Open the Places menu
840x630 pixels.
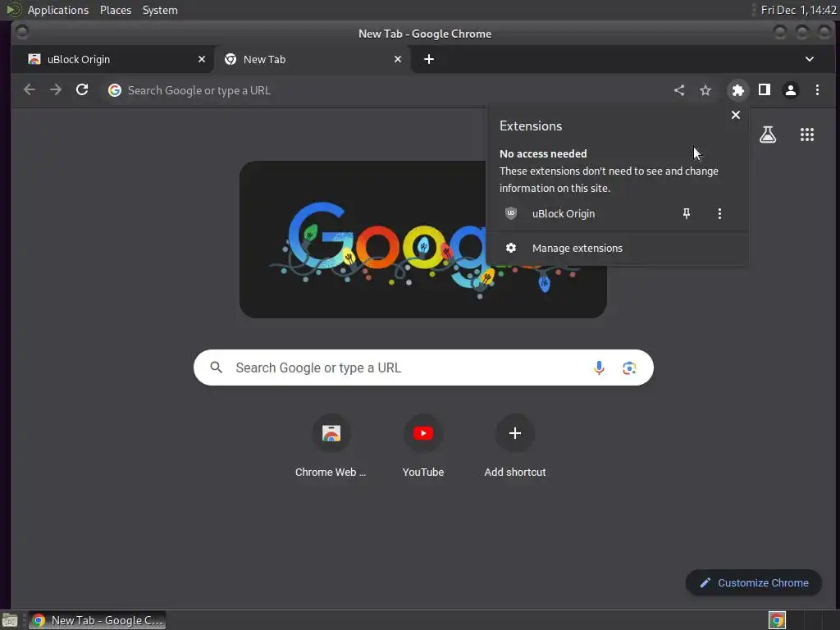click(116, 10)
